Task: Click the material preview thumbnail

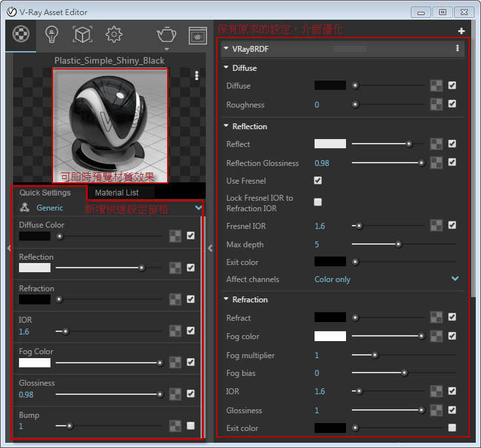Action: click(x=110, y=125)
